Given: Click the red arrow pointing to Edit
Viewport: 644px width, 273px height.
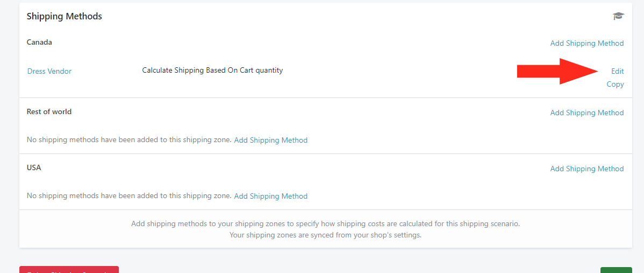Looking at the screenshot, I should [557, 71].
